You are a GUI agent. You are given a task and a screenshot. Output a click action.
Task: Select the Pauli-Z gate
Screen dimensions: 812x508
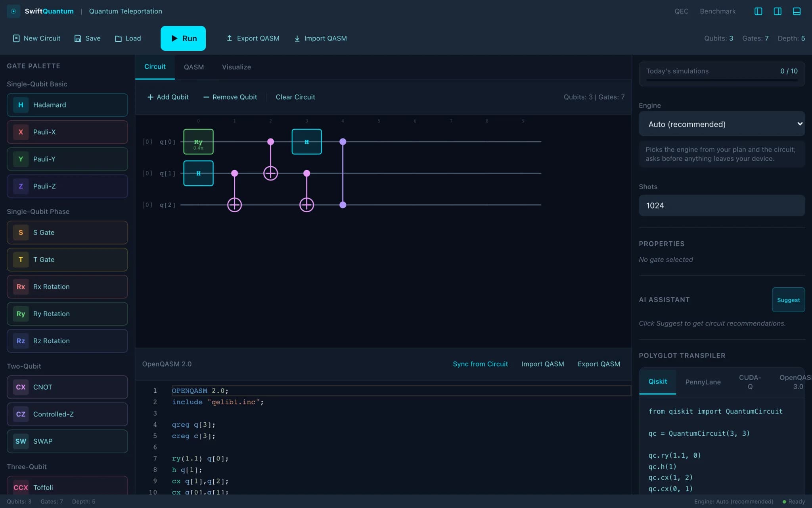click(x=67, y=186)
